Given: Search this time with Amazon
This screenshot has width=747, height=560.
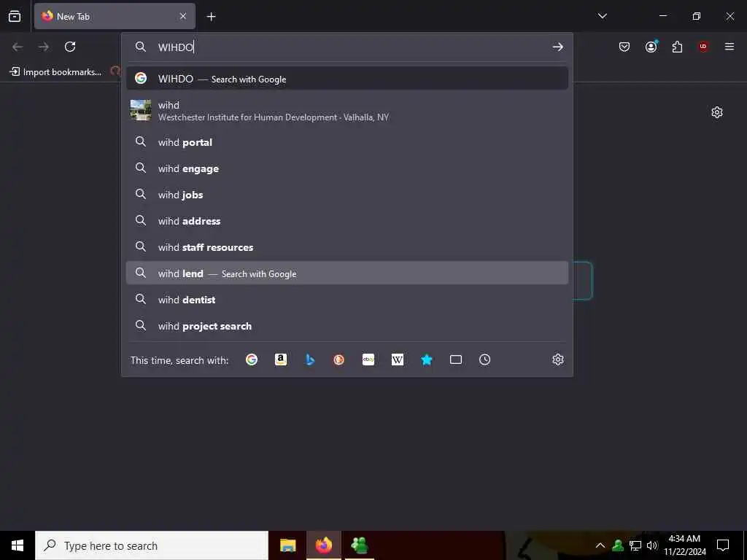Looking at the screenshot, I should 281,359.
